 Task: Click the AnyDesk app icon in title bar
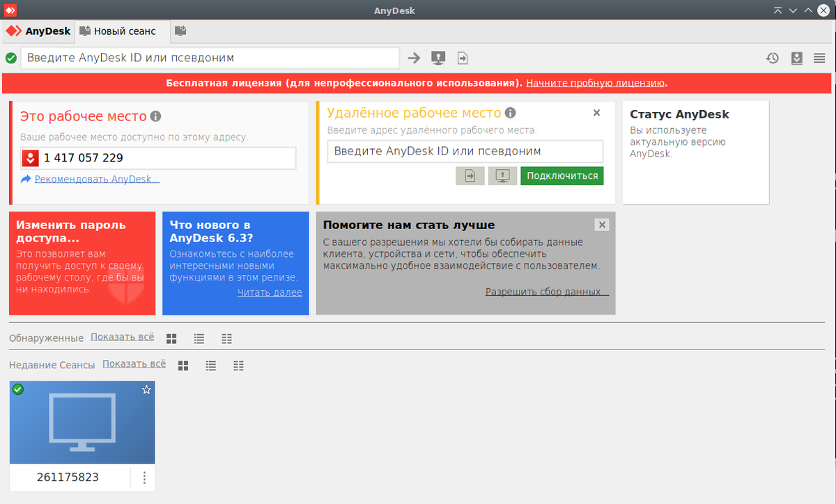[11, 10]
